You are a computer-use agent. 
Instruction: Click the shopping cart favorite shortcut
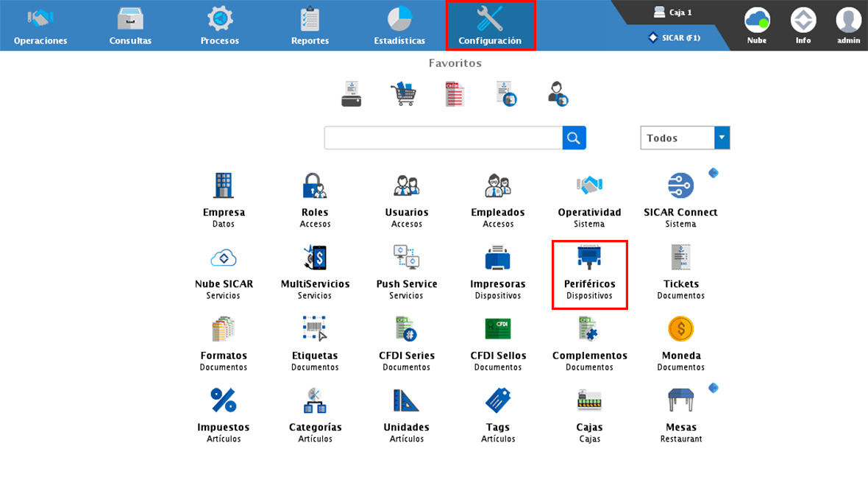403,94
